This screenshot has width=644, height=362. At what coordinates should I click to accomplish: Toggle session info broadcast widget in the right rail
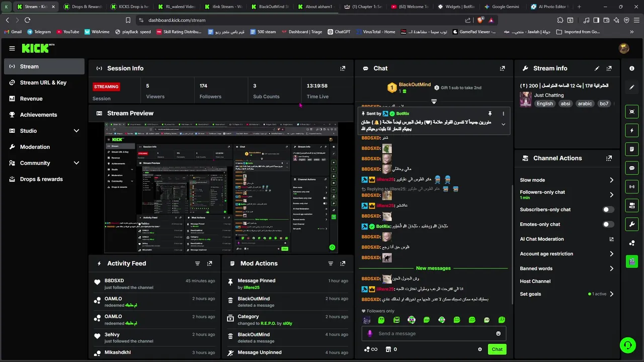coord(632,187)
